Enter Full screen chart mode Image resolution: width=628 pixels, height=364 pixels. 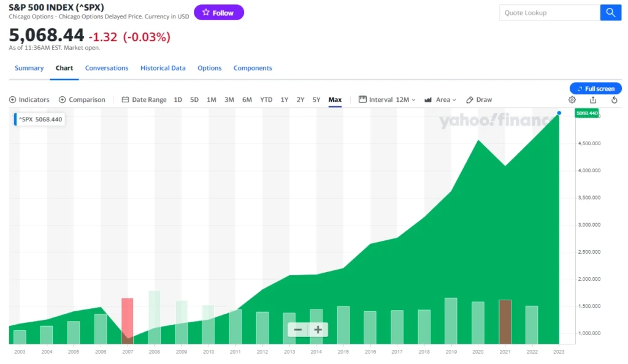(x=595, y=89)
